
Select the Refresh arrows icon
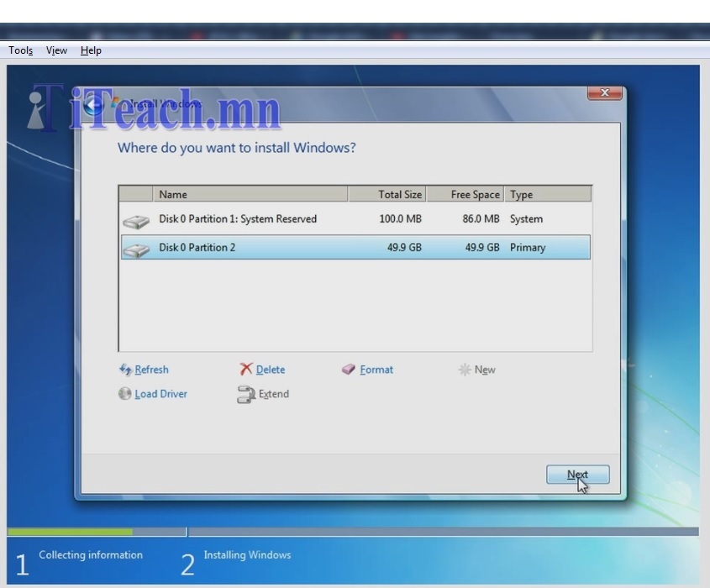click(x=126, y=370)
